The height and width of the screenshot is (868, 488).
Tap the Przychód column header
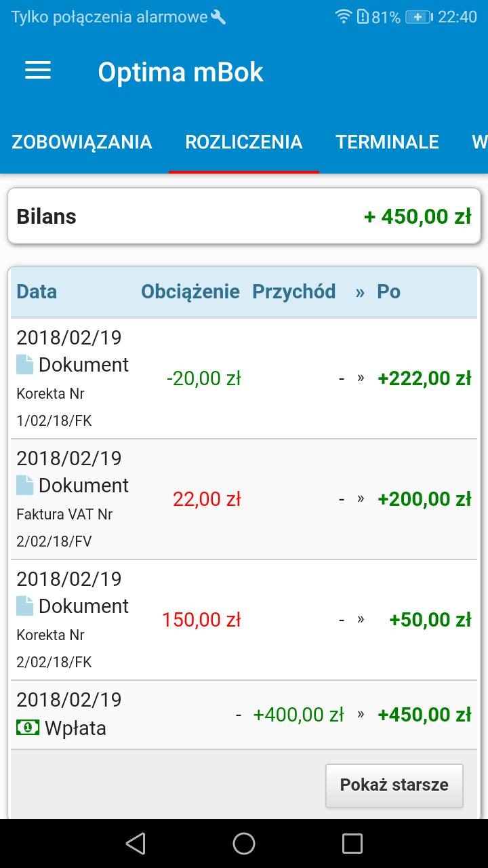294,292
